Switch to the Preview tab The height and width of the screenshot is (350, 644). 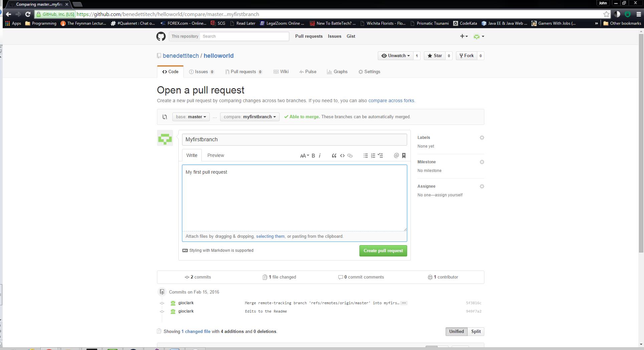tap(216, 155)
